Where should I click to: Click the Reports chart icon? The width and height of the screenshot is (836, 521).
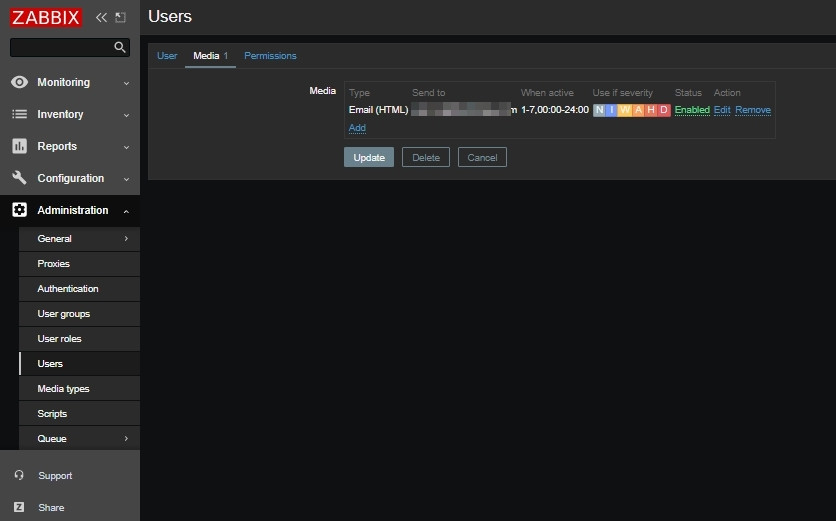tap(20, 146)
